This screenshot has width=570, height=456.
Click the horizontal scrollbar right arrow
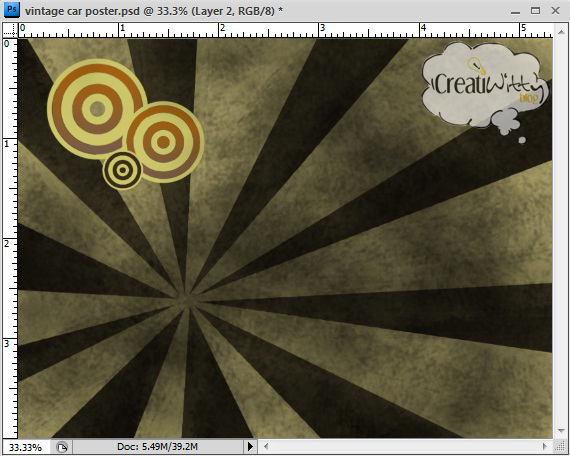pos(545,447)
